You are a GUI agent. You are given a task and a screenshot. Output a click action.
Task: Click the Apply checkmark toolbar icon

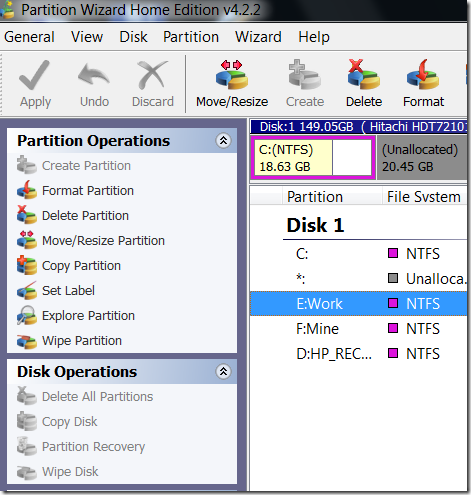(35, 75)
